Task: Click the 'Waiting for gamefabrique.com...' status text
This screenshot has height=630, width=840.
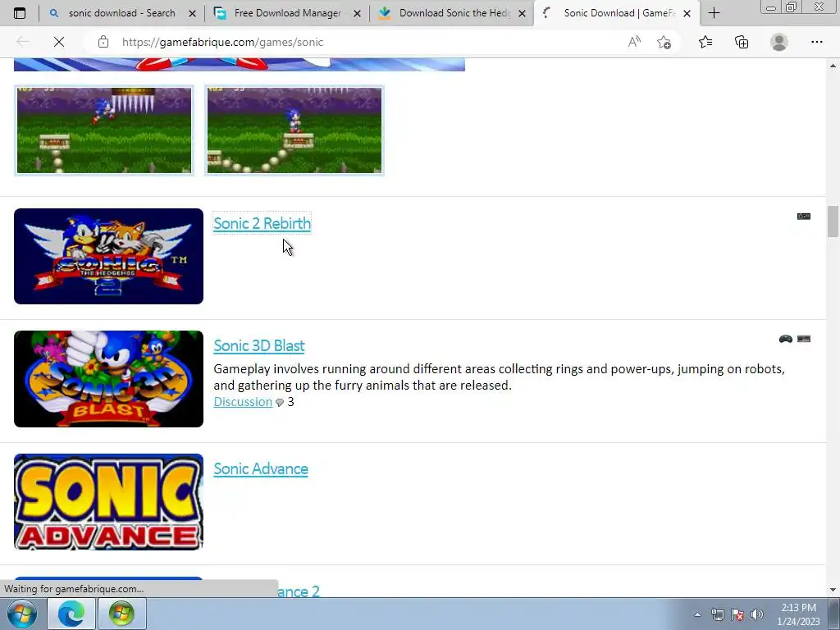Action: pos(74,589)
